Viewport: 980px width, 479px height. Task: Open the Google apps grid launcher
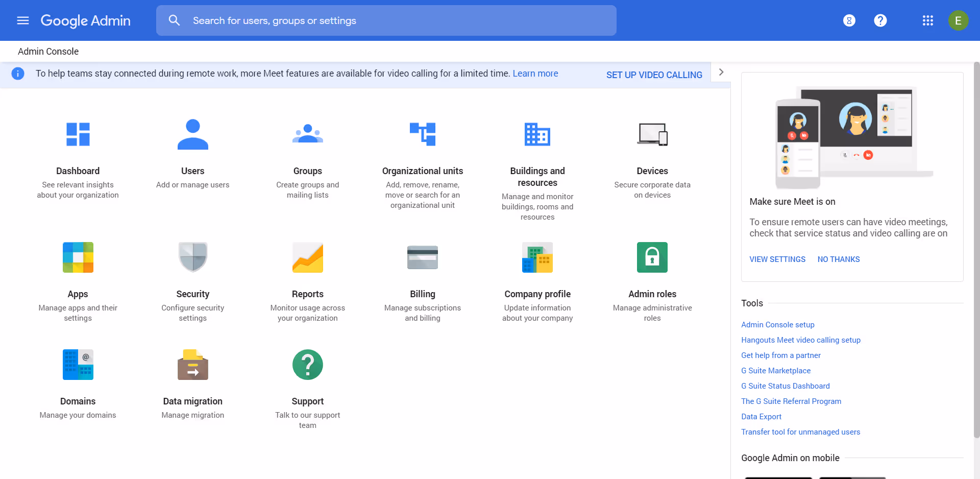point(927,20)
